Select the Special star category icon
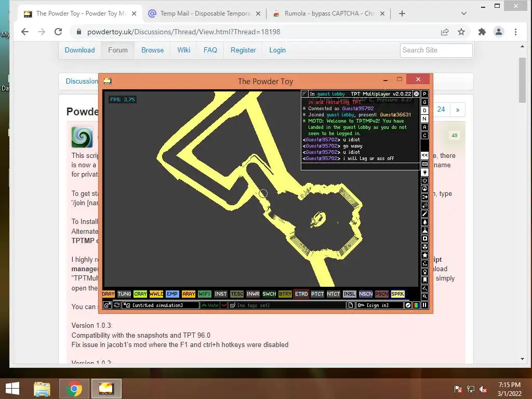532x399 pixels. (x=424, y=255)
